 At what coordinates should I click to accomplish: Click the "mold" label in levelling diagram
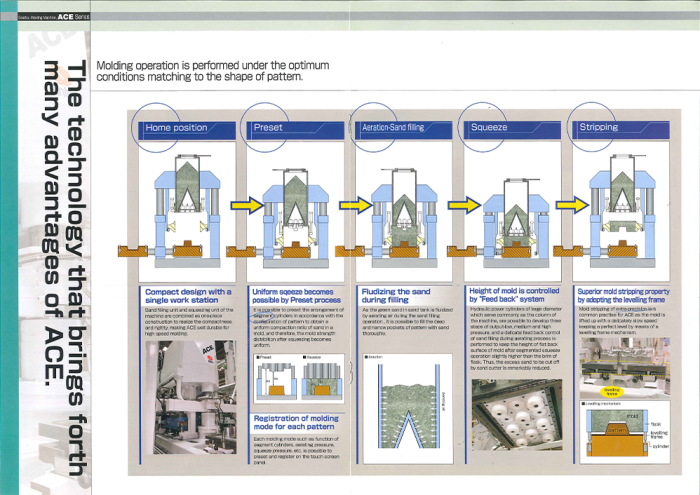pyautogui.click(x=632, y=416)
